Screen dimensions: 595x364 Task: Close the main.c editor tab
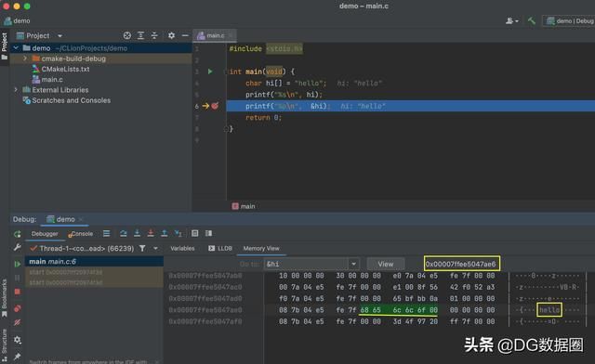pos(231,35)
